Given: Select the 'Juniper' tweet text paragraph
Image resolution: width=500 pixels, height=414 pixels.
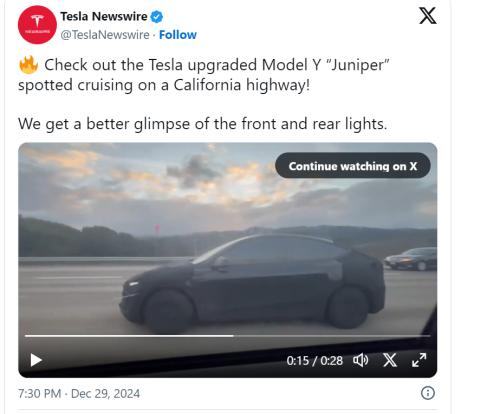Looking at the screenshot, I should click(204, 75).
